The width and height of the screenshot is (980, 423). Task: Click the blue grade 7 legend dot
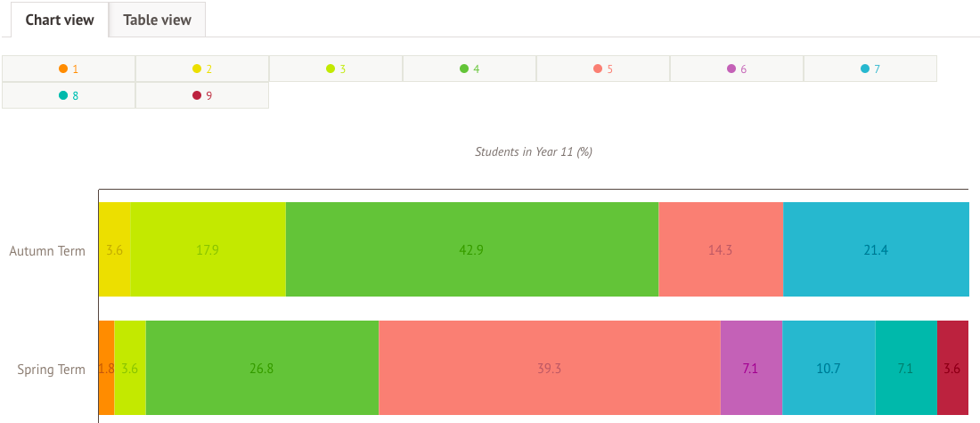pos(865,69)
